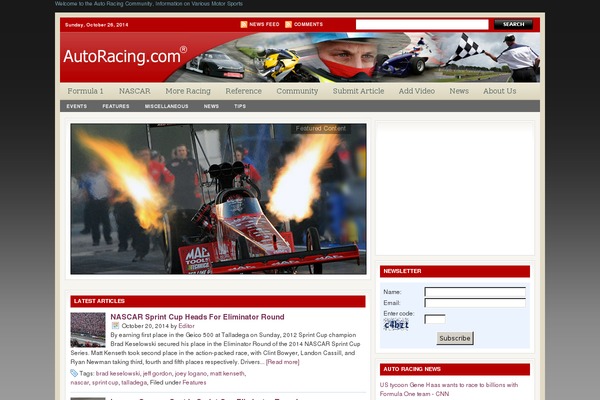Open the NASCAR menu

135,91
